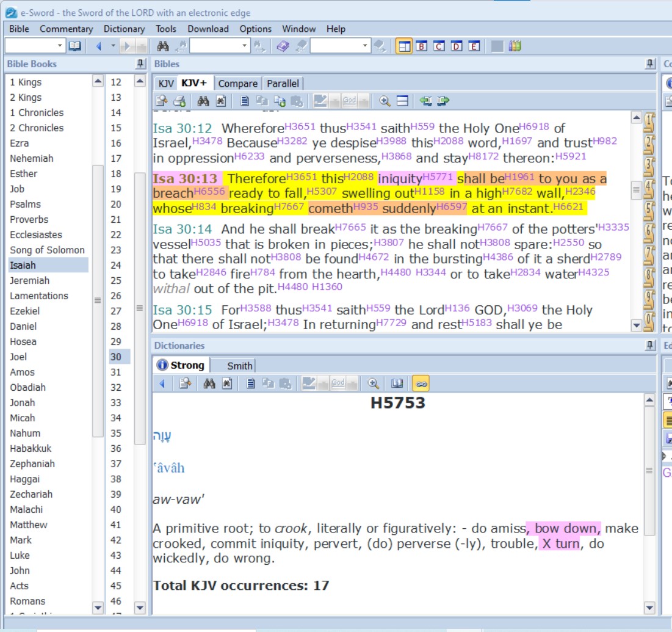672x632 pixels.
Task: Click the chapter list scroll-down arrow
Action: pos(140,608)
